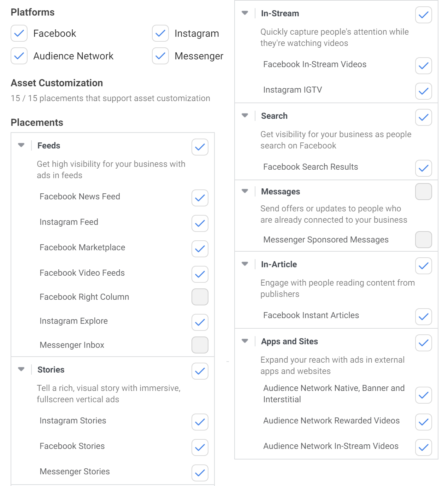This screenshot has width=448, height=486.
Task: Uncheck Audience Network Rewarded Videos
Action: (424, 422)
